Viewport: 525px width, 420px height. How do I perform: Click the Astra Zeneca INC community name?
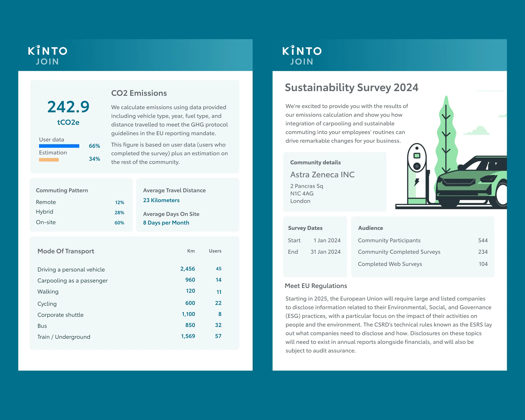coord(322,175)
